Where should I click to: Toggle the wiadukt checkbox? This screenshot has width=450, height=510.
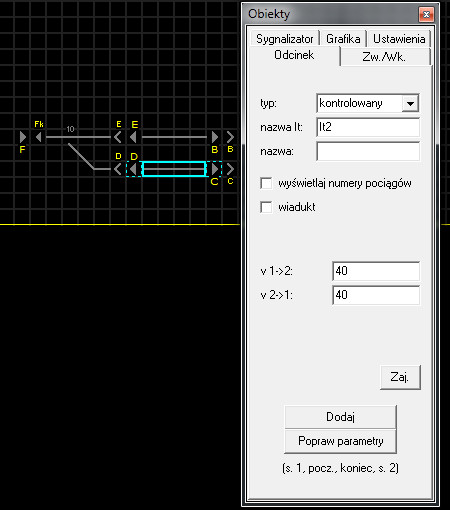pos(266,207)
